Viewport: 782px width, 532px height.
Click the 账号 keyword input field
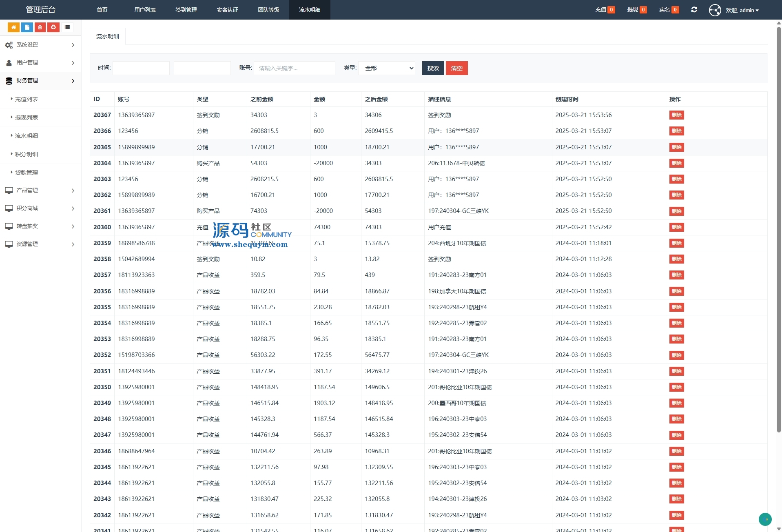[x=294, y=68]
